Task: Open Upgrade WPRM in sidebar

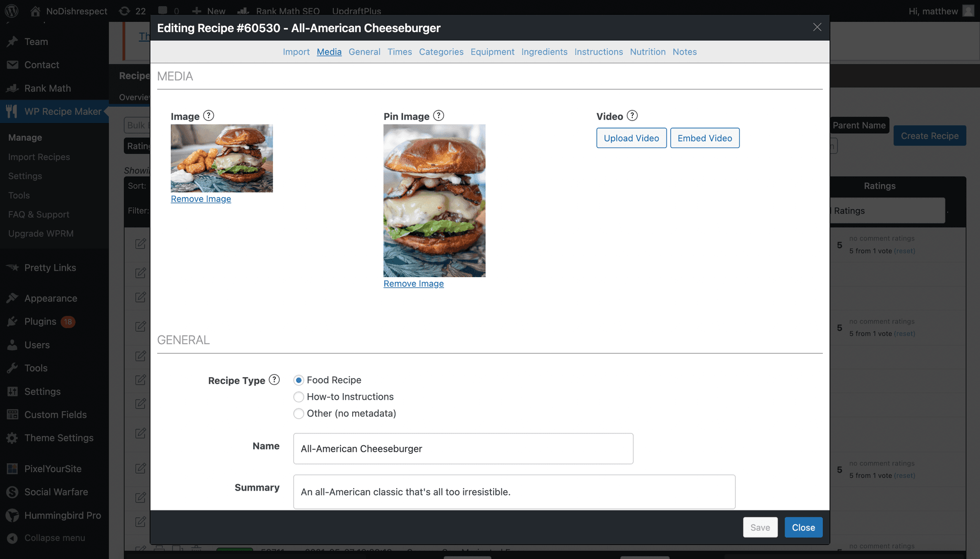Action: [41, 233]
